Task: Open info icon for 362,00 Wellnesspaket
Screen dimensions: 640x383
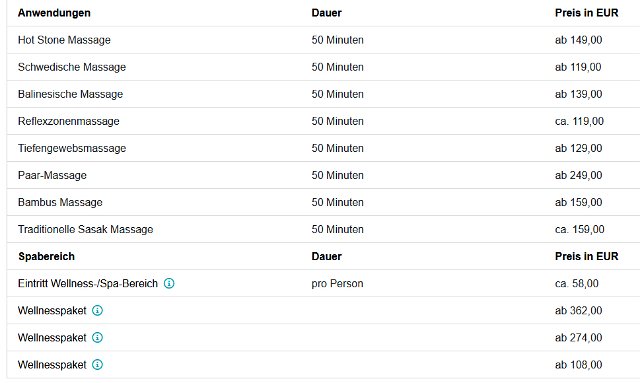Action: click(x=97, y=311)
